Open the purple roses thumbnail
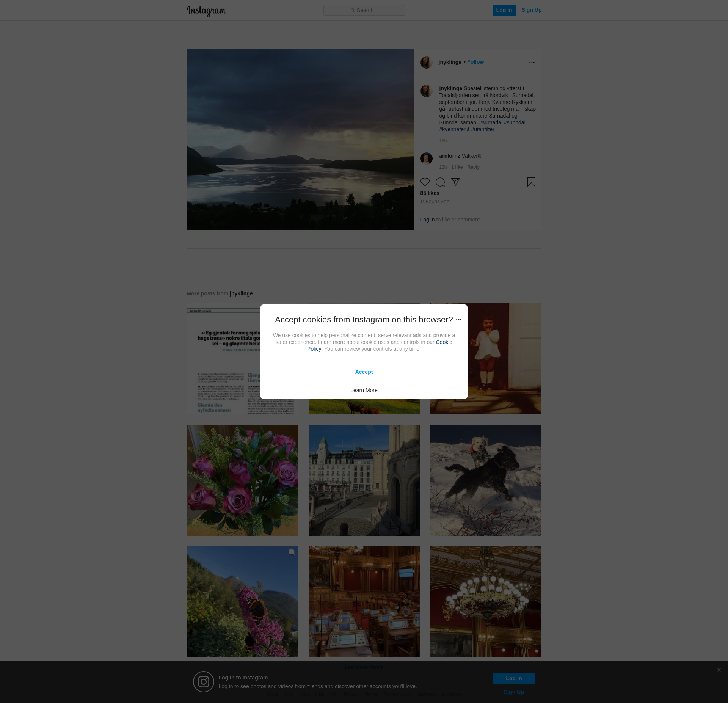The width and height of the screenshot is (728, 703). pos(242,480)
